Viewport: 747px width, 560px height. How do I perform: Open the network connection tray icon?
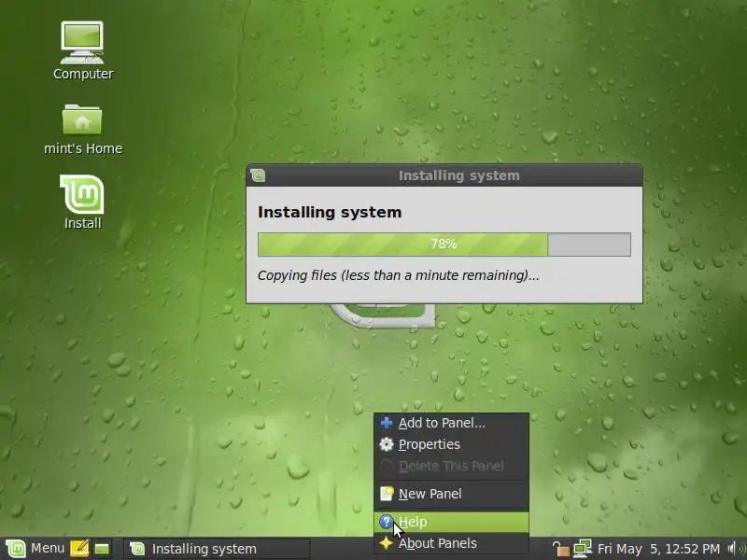pos(582,549)
